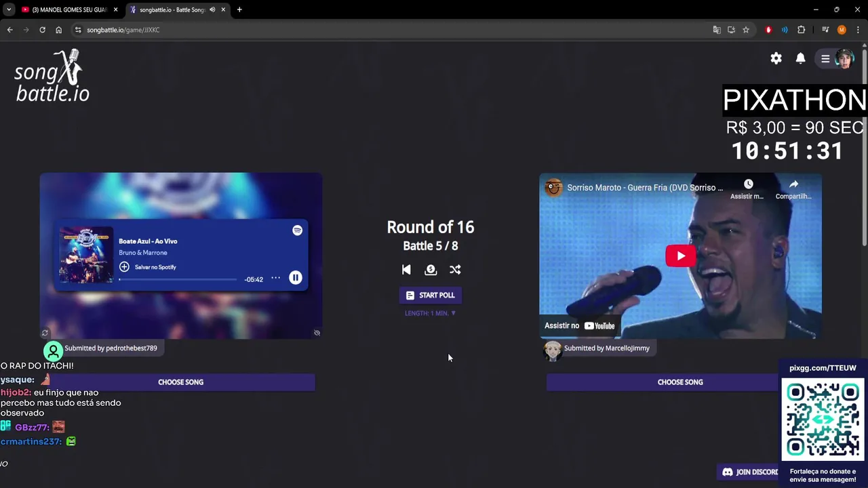The width and height of the screenshot is (868, 488).
Task: Close the Manoel Gomes YouTube tab
Action: tap(115, 9)
